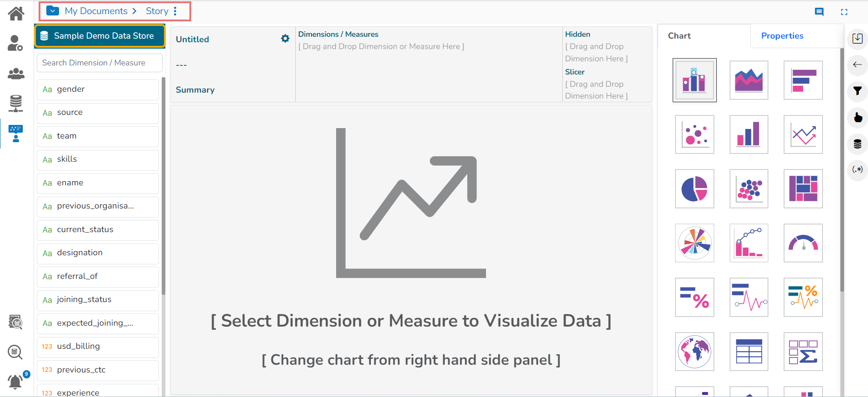Toggle fullscreen view icon
The width and height of the screenshot is (868, 397).
click(844, 12)
